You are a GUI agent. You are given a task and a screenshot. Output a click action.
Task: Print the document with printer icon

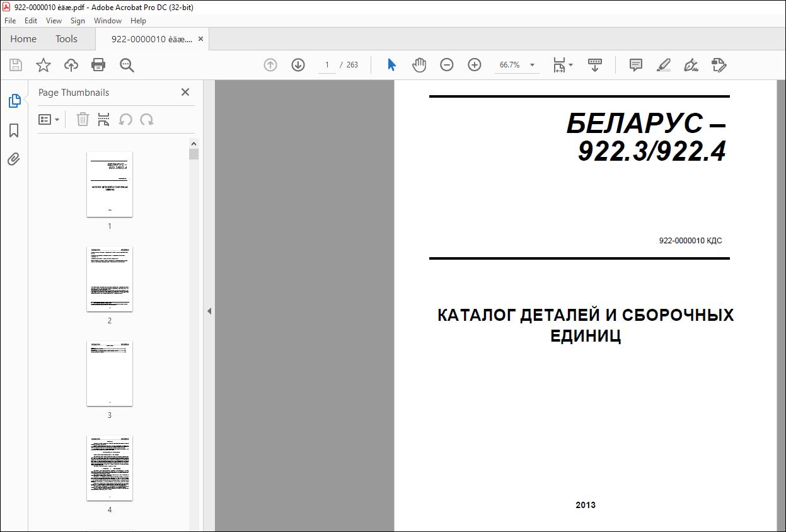98,65
